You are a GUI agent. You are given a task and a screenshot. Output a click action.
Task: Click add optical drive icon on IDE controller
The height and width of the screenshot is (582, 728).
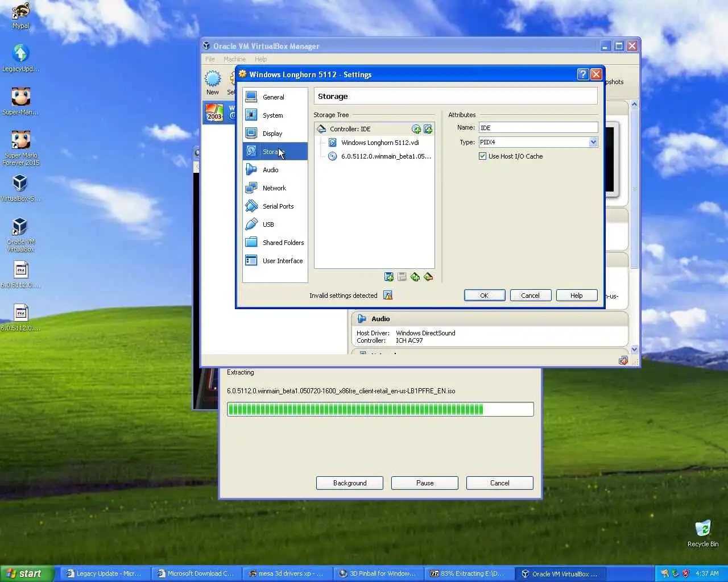click(x=416, y=129)
